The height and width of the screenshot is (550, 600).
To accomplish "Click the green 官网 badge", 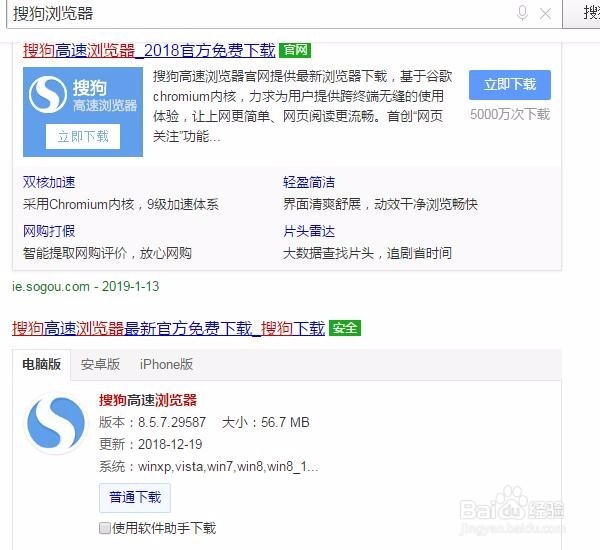I will click(295, 50).
